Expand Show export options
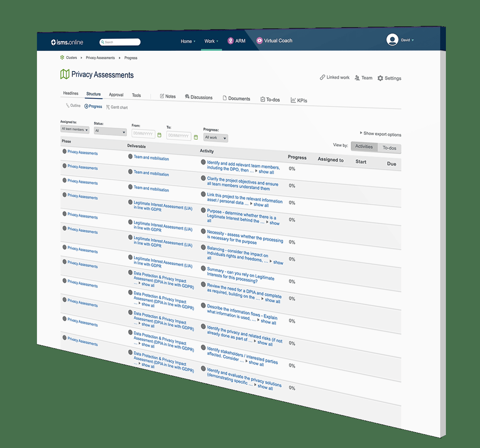 [381, 134]
